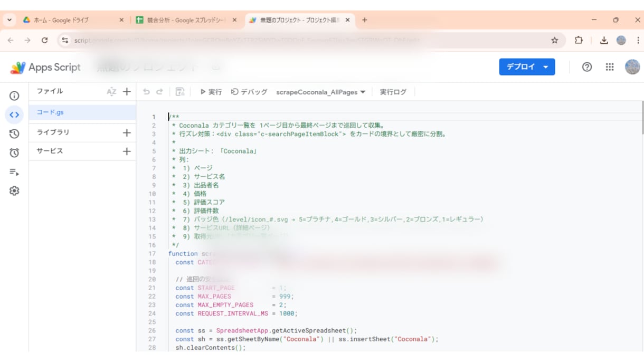Screen dimensions: 644x362
Task: Go forward to next page
Action: click(x=27, y=40)
